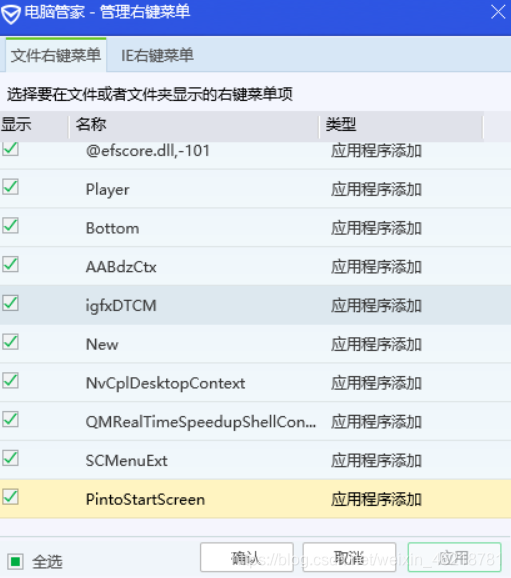Switch to the IE右键菜单 tab
Screen dimensions: 511x578
(157, 56)
